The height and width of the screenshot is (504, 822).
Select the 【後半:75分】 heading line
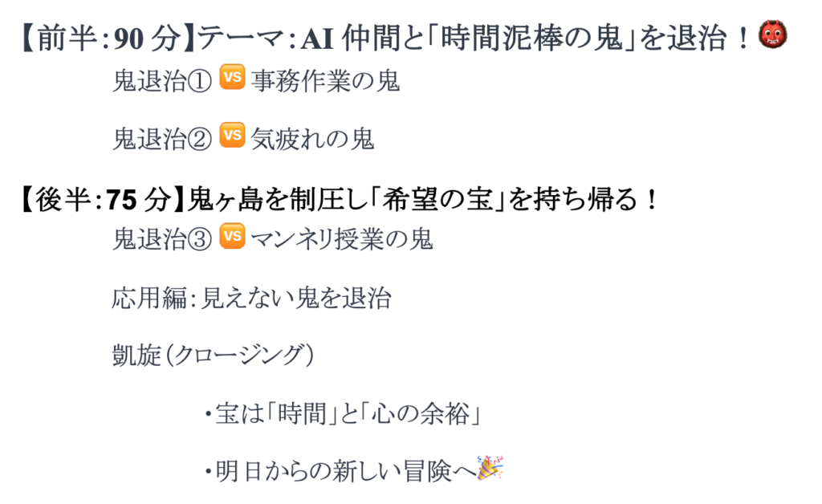(x=340, y=200)
